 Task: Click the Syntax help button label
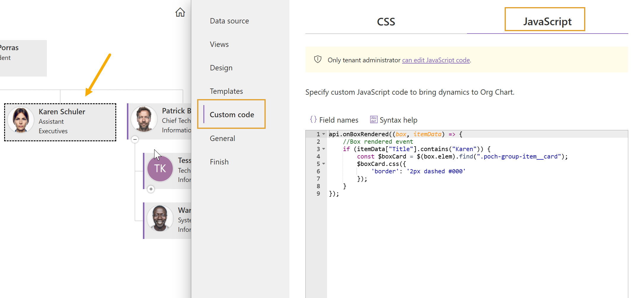coord(398,120)
